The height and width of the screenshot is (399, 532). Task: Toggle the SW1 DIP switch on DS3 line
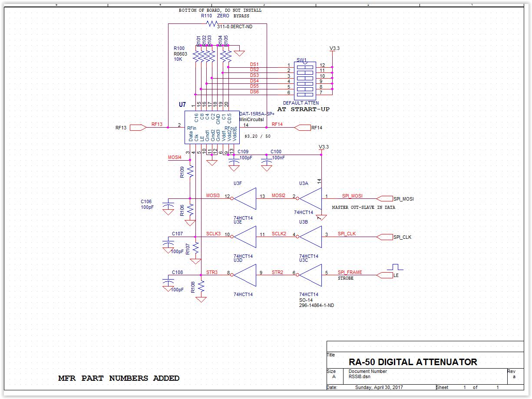[x=304, y=78]
